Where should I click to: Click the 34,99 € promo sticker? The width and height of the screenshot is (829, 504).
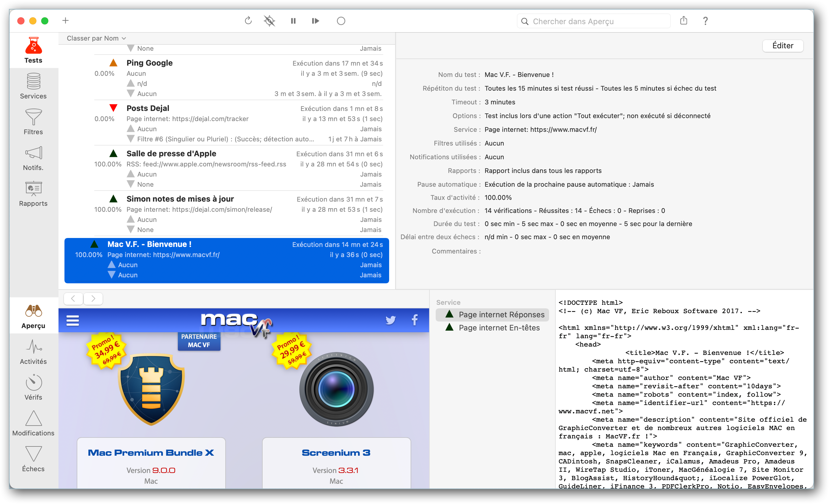(x=106, y=350)
